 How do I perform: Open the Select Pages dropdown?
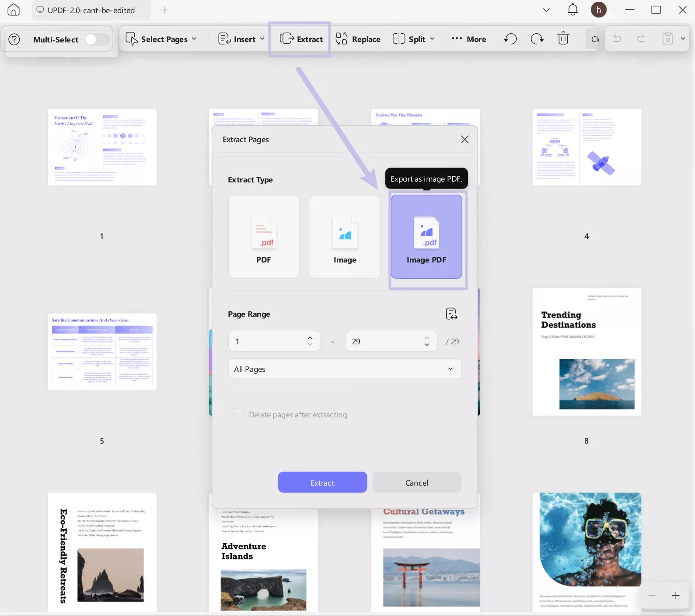click(161, 39)
